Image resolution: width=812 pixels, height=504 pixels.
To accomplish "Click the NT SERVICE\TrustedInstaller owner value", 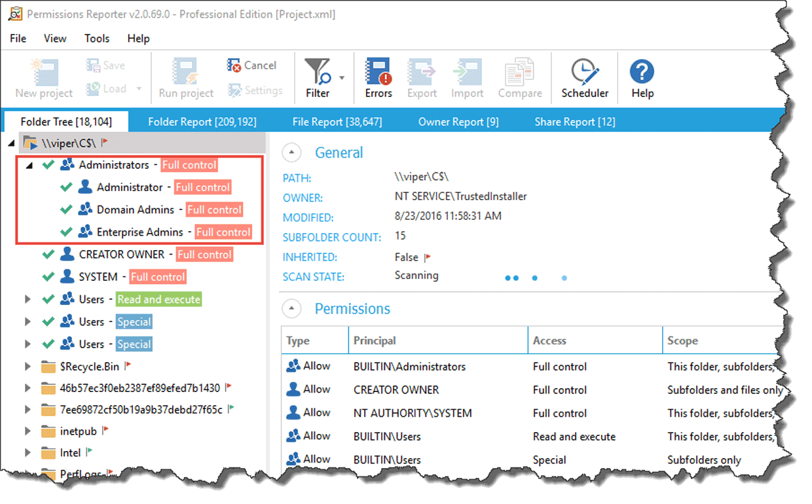I will (x=460, y=196).
